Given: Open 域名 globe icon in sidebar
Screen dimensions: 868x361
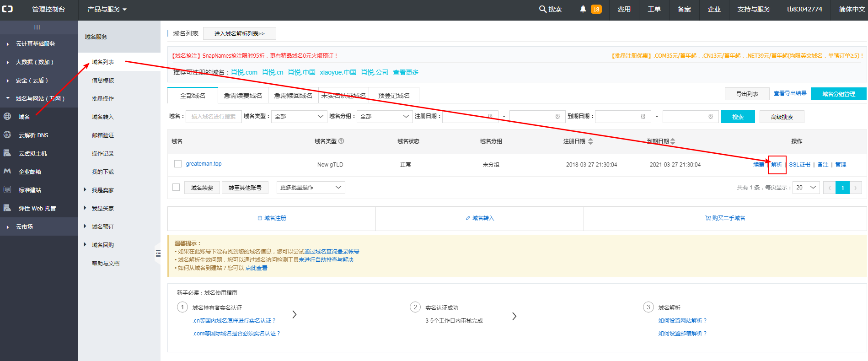Looking at the screenshot, I should point(7,117).
